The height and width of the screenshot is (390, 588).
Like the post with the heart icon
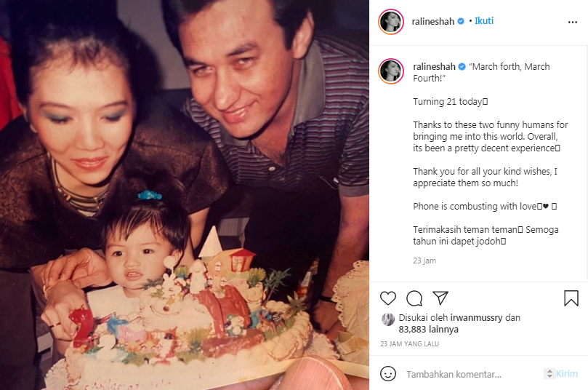387,298
